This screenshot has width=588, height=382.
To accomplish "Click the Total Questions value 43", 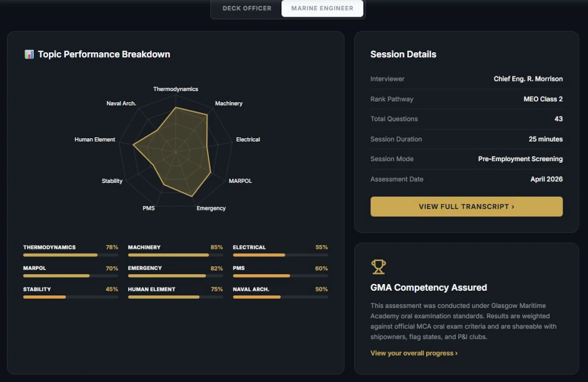I will [558, 119].
